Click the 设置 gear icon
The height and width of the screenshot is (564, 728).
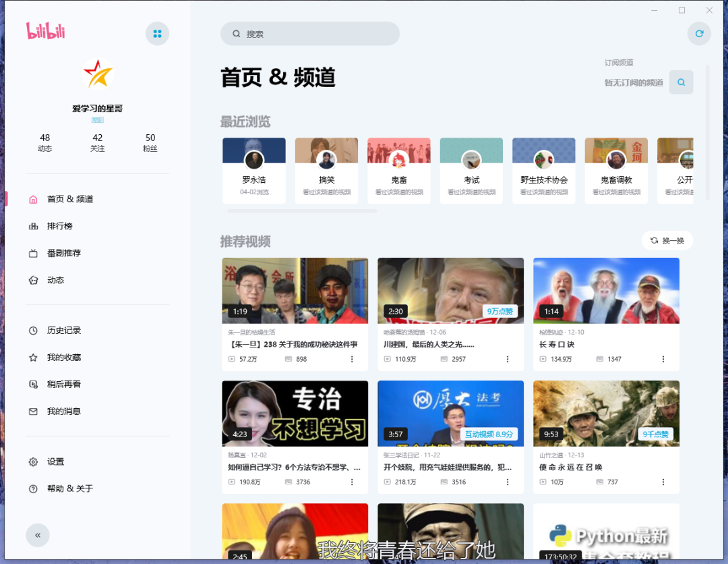click(x=33, y=462)
